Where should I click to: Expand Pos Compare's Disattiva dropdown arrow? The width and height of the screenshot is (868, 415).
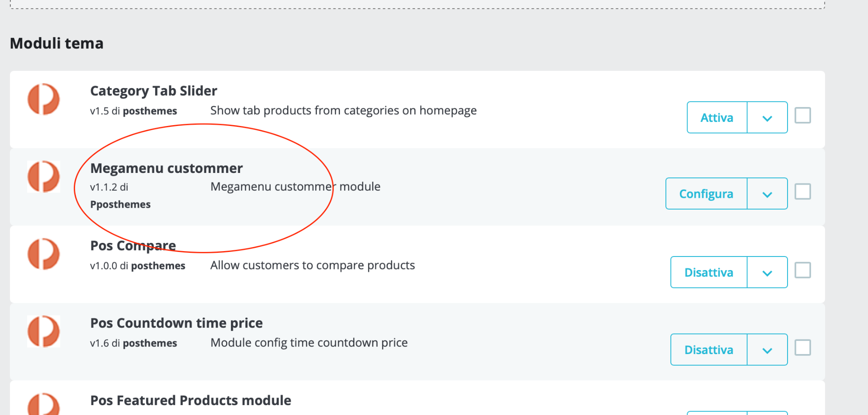click(x=767, y=273)
